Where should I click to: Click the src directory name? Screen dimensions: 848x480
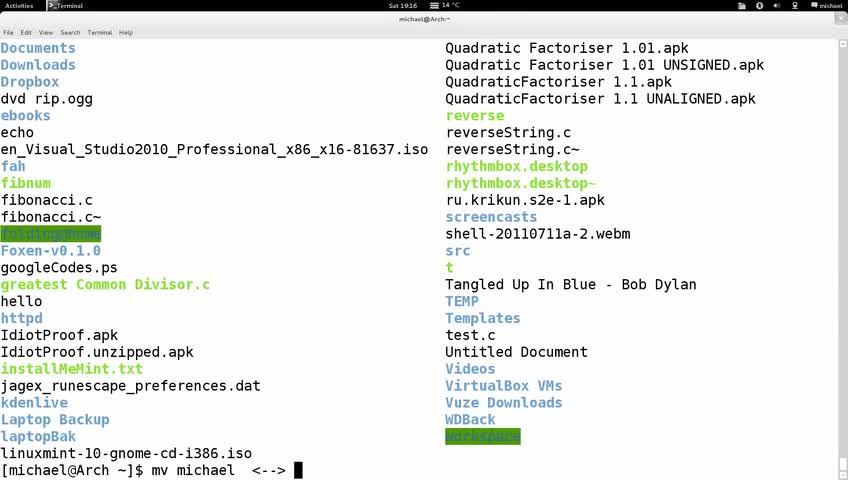point(458,251)
